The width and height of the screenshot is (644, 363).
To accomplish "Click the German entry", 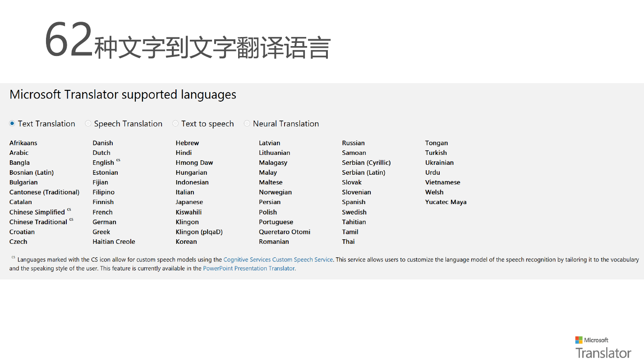I will [105, 222].
